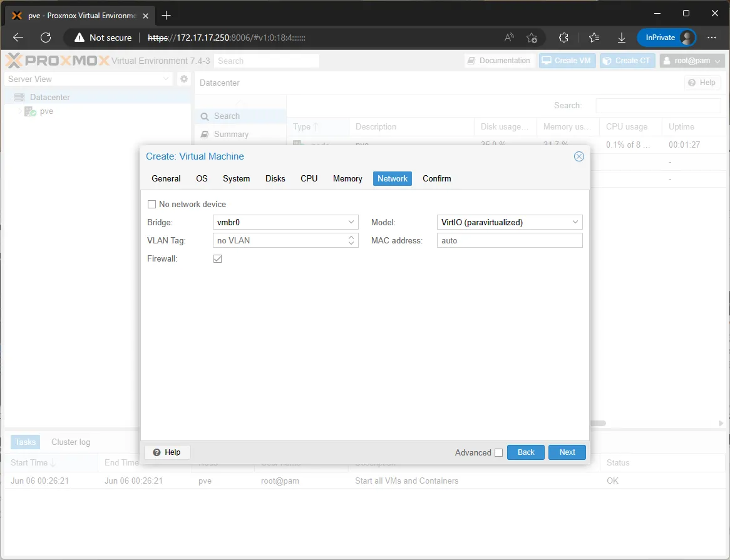Viewport: 730px width, 560px height.
Task: Click the Start all VMs and Containers task
Action: (406, 481)
